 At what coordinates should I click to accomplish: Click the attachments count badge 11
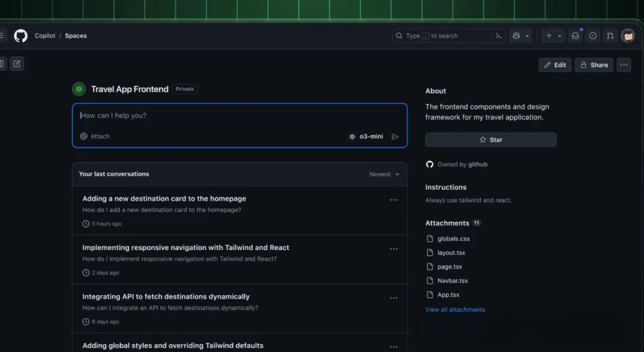[x=476, y=223]
